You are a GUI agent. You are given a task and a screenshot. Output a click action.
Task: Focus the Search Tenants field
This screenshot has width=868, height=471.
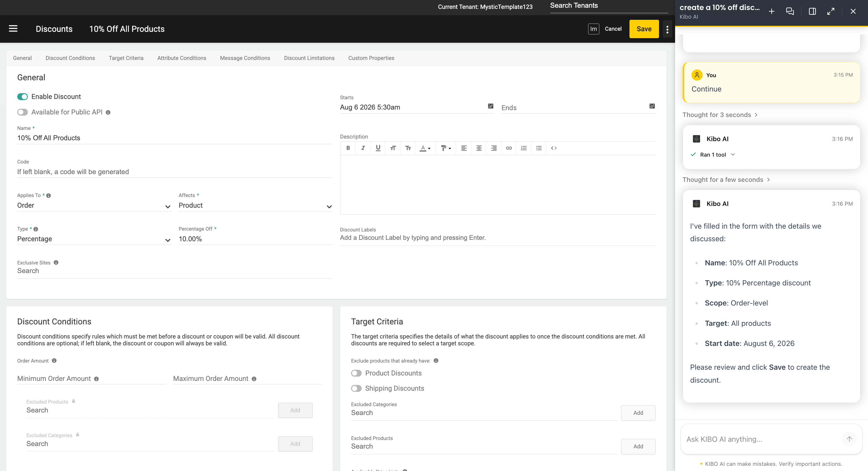point(609,6)
